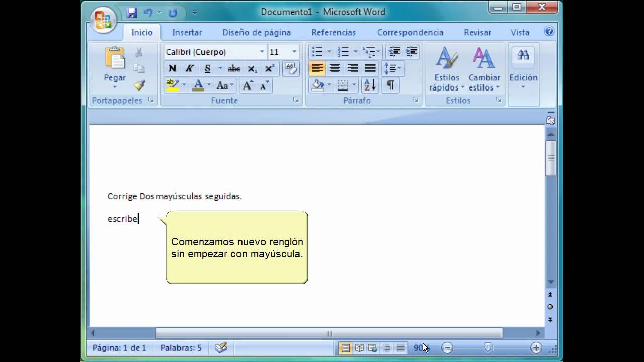Click horizontal scrollbar thumb
Image resolution: width=644 pixels, height=362 pixels.
tap(329, 333)
